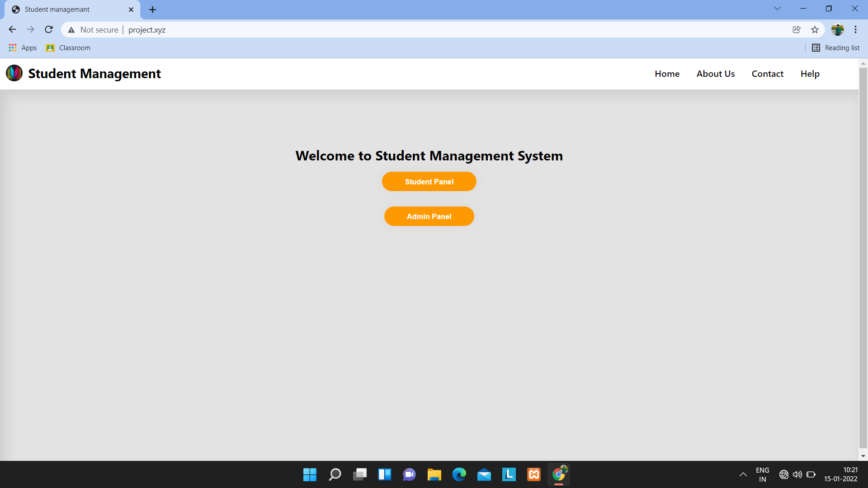
Task: Launch Microsoft Edge from the taskbar
Action: [x=459, y=474]
